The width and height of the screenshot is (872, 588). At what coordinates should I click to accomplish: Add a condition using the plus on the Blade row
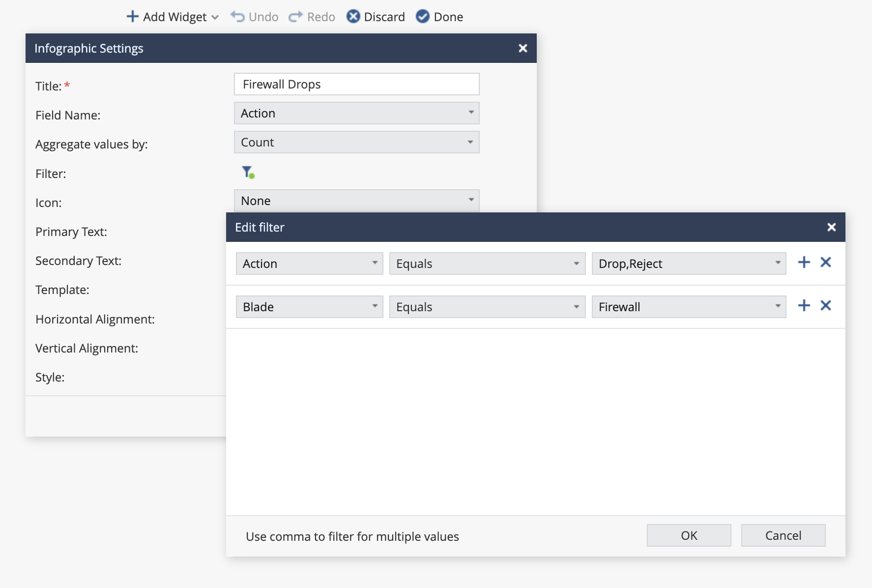[x=804, y=305]
